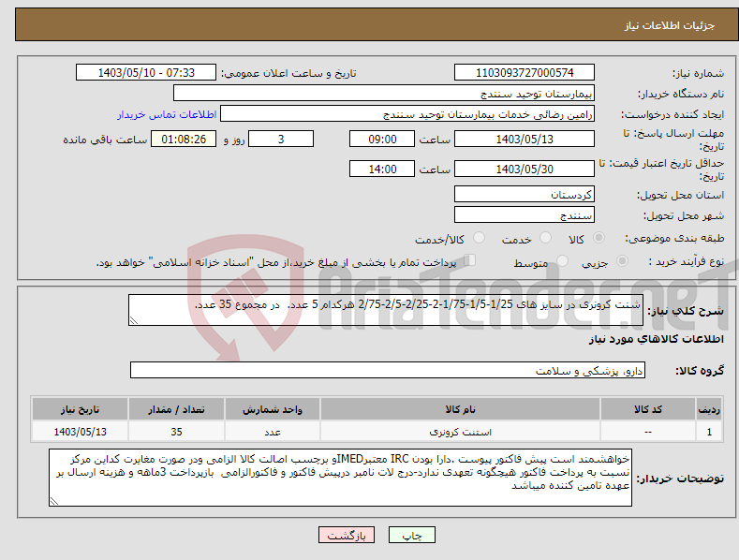Click the remaining days field showing 3

pos(281,139)
